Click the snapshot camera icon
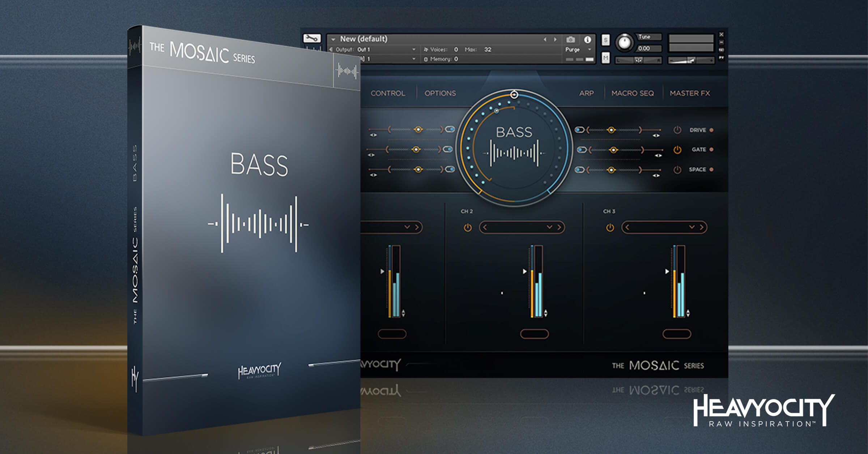 [x=571, y=39]
